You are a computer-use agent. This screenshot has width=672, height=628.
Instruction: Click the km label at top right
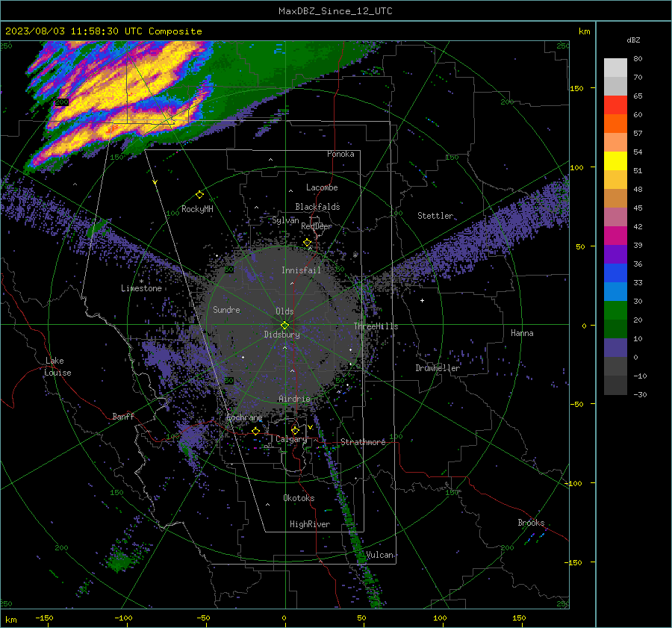click(x=584, y=31)
